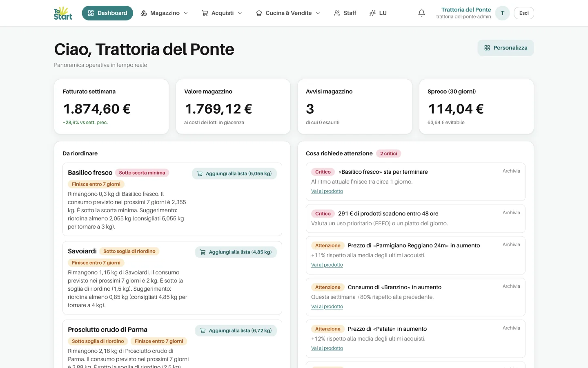588x368 pixels.
Task: Click the Trattoria del Ponte account name
Action: pyautogui.click(x=466, y=10)
